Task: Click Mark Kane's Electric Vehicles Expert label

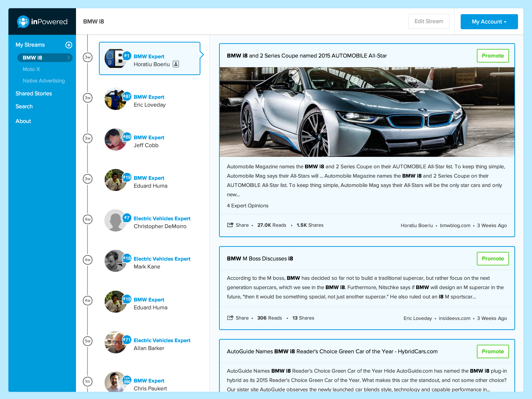Action: point(162,259)
